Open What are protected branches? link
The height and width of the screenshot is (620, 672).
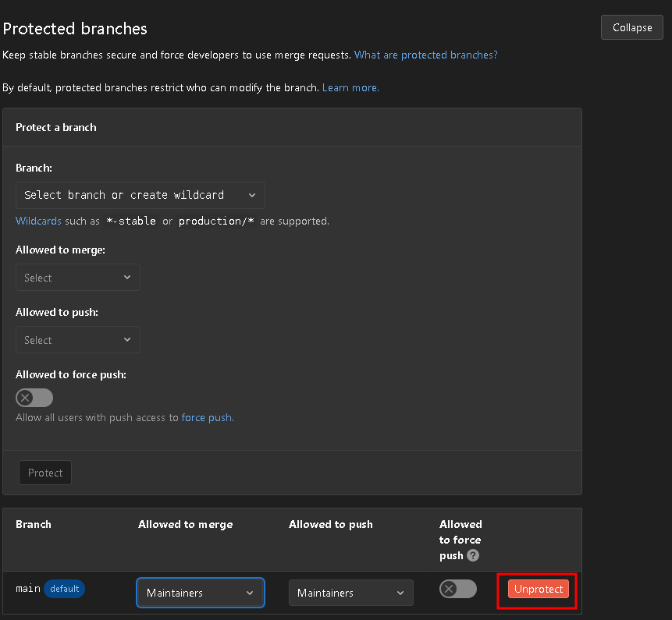tap(425, 55)
